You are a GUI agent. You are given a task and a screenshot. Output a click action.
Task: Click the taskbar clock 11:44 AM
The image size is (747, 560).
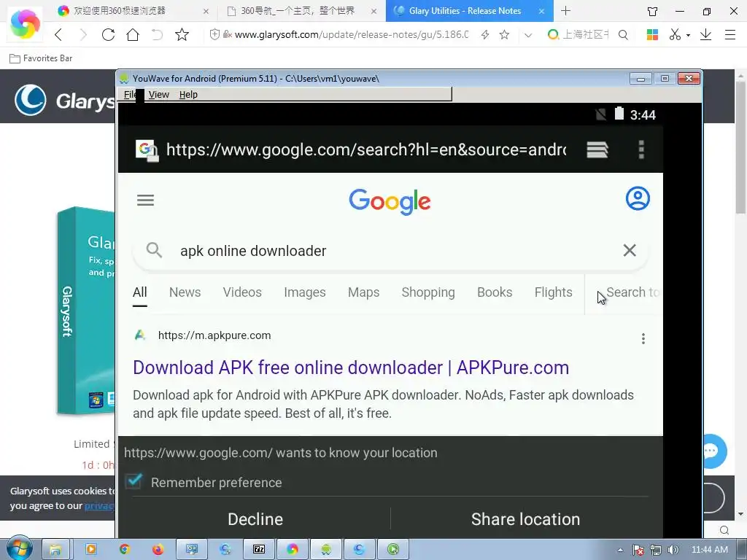pos(709,550)
